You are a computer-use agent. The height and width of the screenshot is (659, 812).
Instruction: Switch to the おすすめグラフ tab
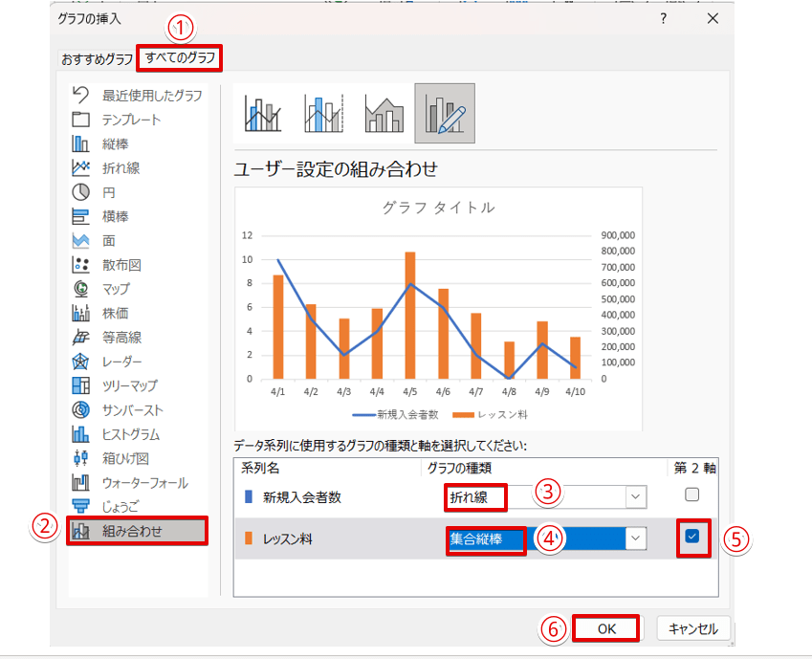pyautogui.click(x=97, y=59)
